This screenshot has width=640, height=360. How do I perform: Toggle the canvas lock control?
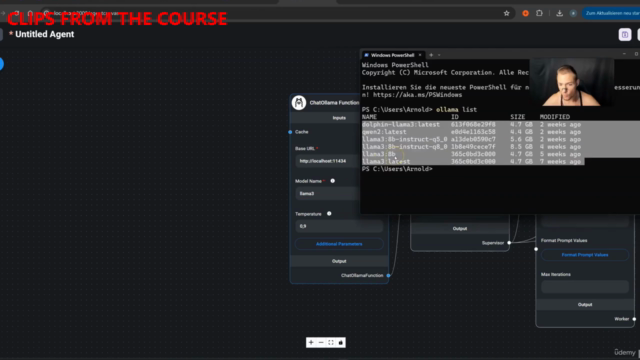coord(340,342)
